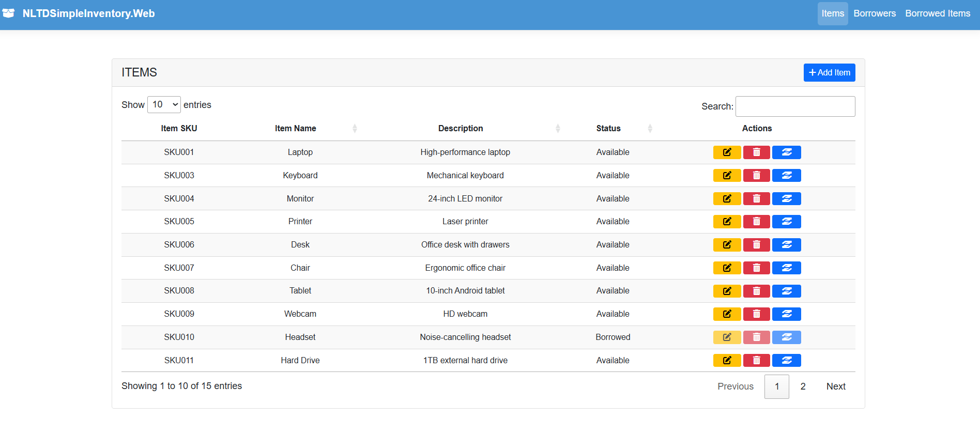The width and height of the screenshot is (980, 434).
Task: Open edit for the Printer row
Action: click(x=727, y=222)
